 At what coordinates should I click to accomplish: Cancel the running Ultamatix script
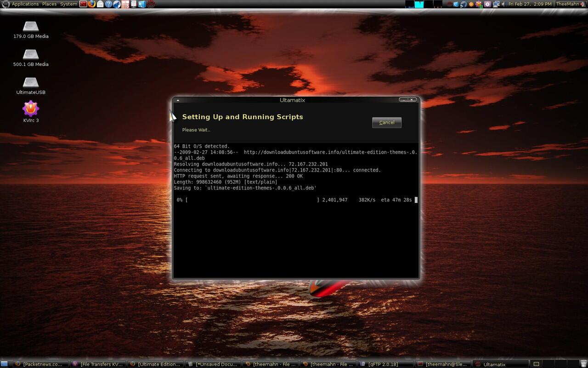coord(386,122)
